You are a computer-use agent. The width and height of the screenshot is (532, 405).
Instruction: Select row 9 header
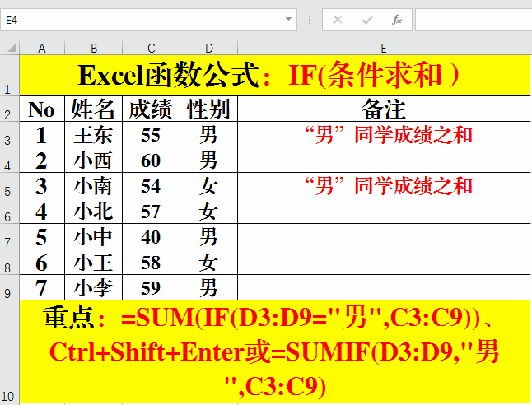[x=10, y=287]
